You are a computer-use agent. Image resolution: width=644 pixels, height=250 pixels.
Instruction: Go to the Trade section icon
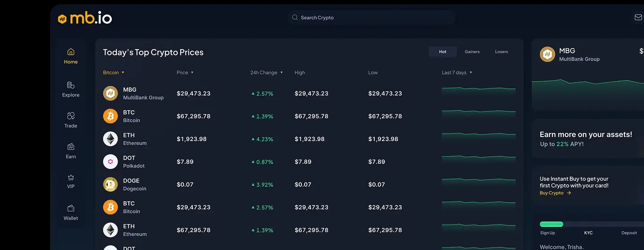click(71, 116)
